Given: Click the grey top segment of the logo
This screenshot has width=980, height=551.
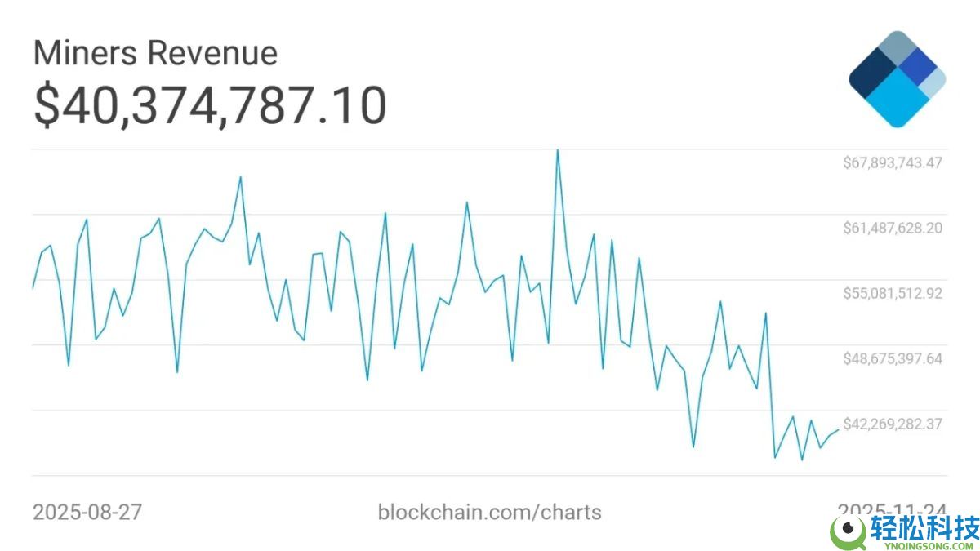Looking at the screenshot, I should pos(897,45).
